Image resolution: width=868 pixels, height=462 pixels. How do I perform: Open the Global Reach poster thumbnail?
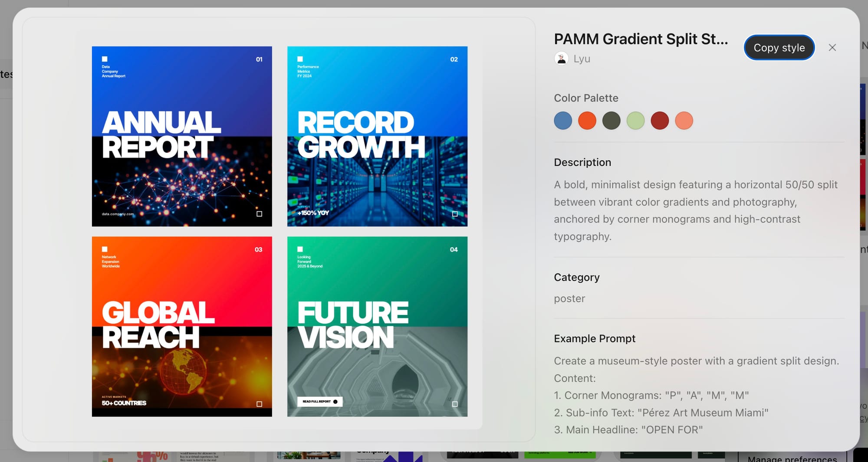(x=182, y=326)
